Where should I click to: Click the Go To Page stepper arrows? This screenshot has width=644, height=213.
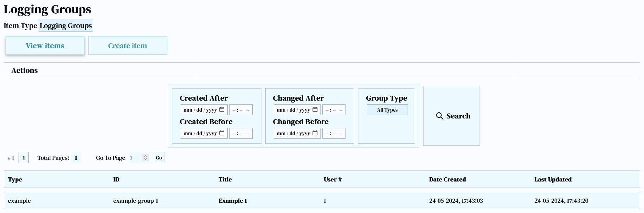[x=145, y=158]
